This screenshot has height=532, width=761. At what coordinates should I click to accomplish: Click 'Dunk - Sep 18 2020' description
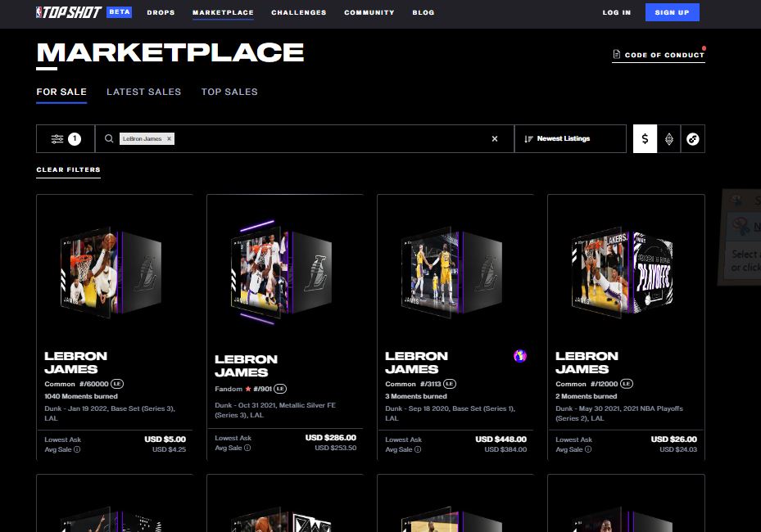(450, 413)
